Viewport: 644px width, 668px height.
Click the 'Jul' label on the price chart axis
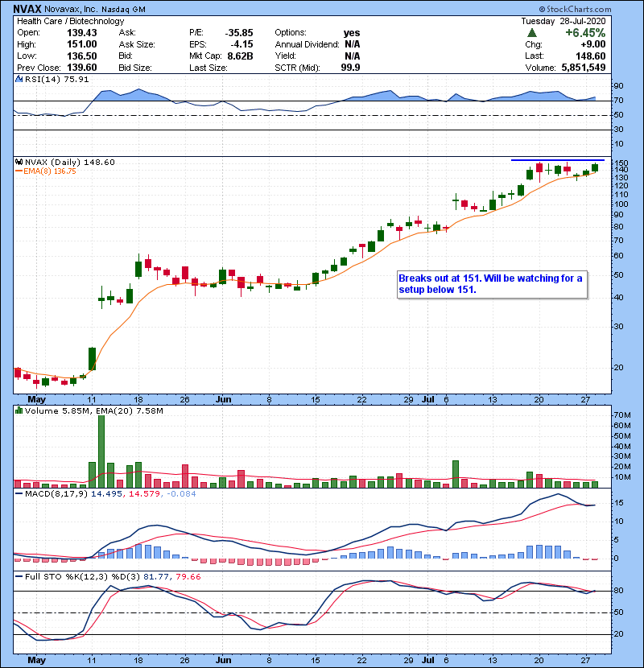(x=428, y=400)
